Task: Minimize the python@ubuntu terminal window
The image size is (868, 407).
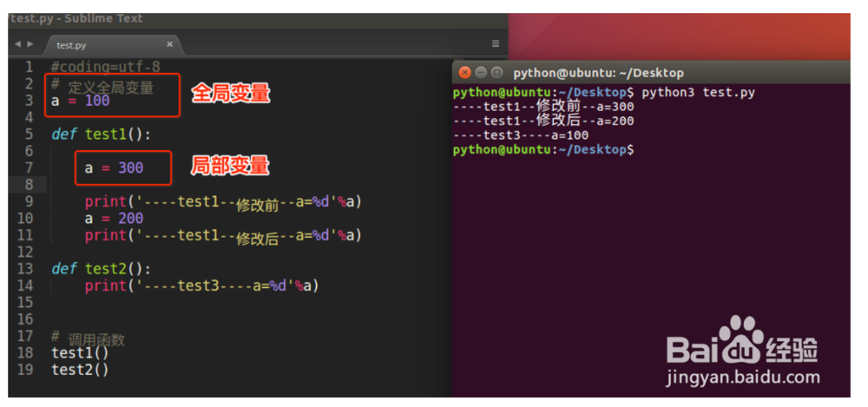Action: click(x=481, y=72)
